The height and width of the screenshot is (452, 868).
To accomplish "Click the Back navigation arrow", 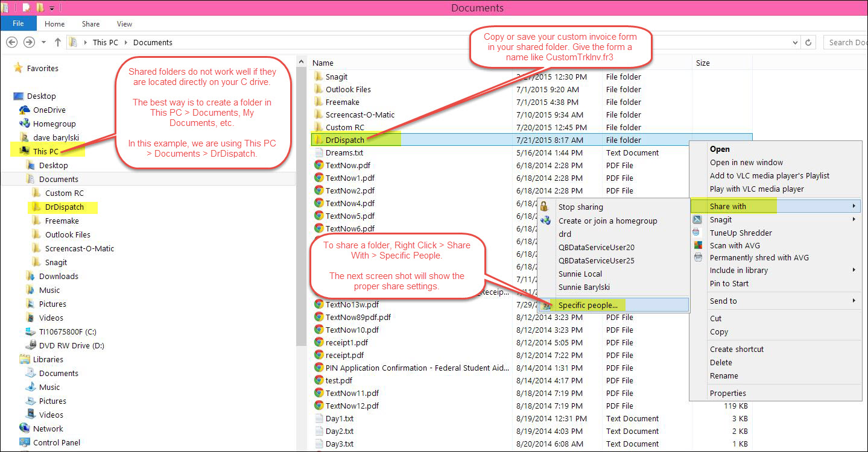I will coord(11,42).
